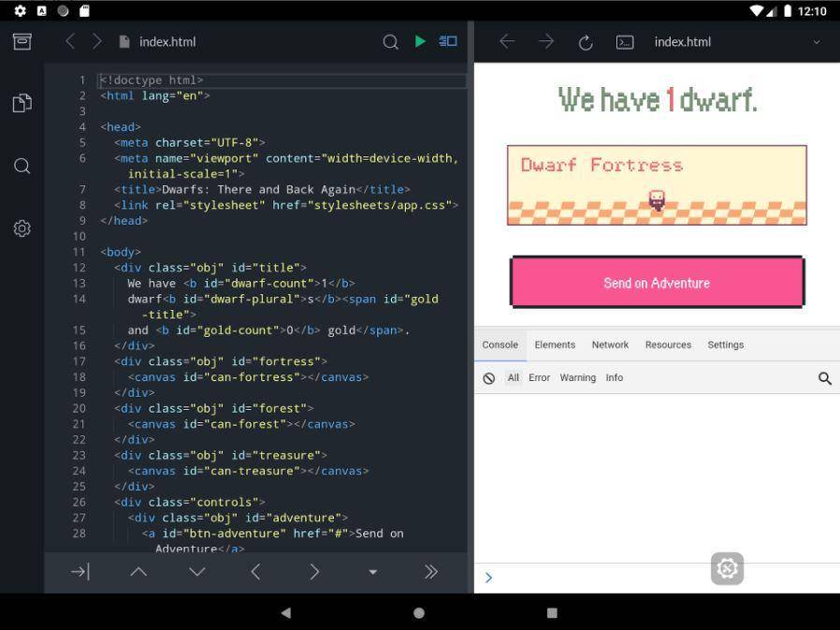
Task: Tap the Android home button
Action: (x=419, y=613)
